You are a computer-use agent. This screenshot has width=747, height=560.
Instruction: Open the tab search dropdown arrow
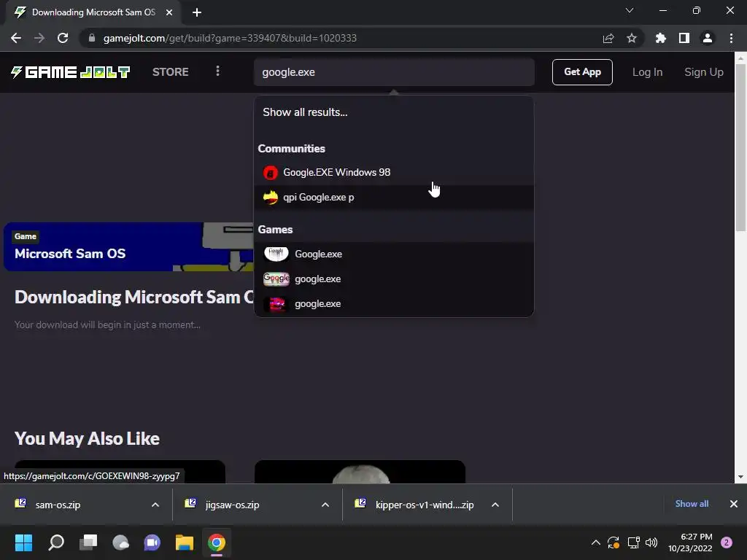coord(630,10)
